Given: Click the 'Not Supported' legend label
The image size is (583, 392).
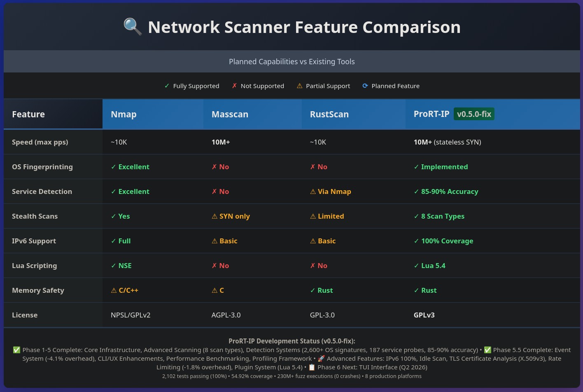Looking at the screenshot, I should 262,86.
